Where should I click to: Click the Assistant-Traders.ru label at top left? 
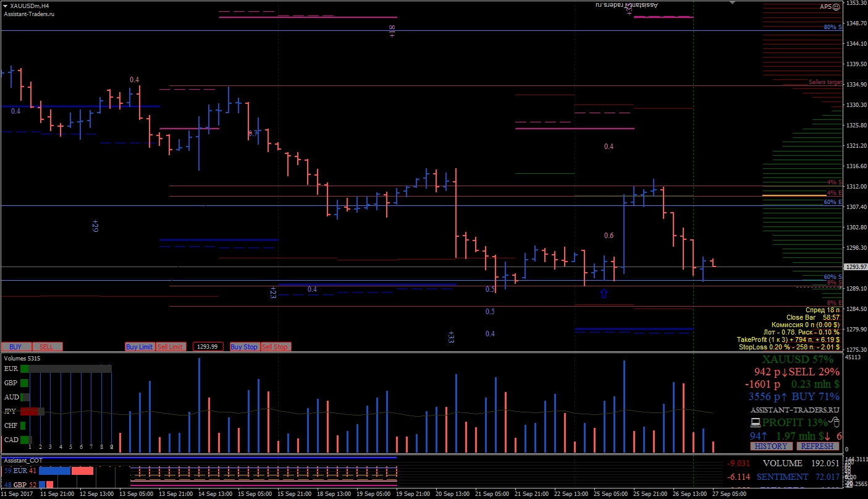coord(30,14)
